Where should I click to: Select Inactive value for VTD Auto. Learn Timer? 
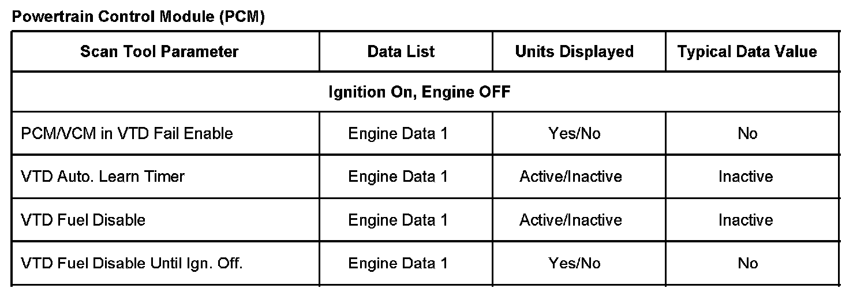tap(746, 176)
